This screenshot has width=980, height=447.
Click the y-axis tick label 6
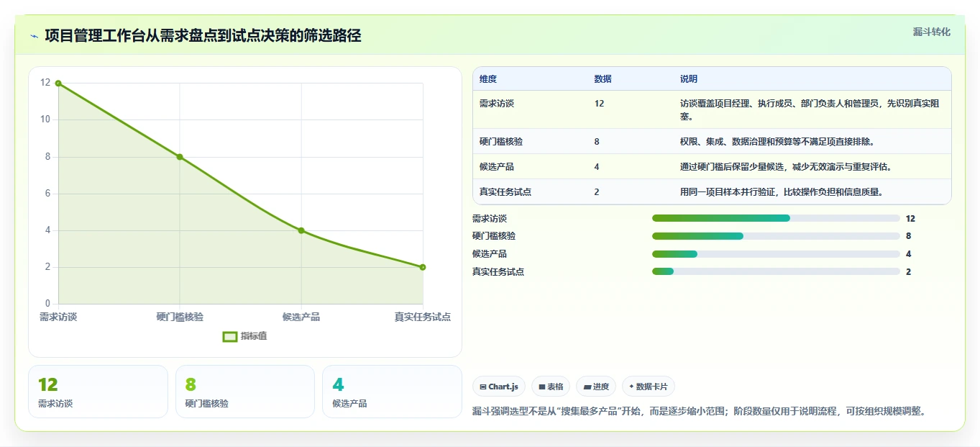coord(47,194)
